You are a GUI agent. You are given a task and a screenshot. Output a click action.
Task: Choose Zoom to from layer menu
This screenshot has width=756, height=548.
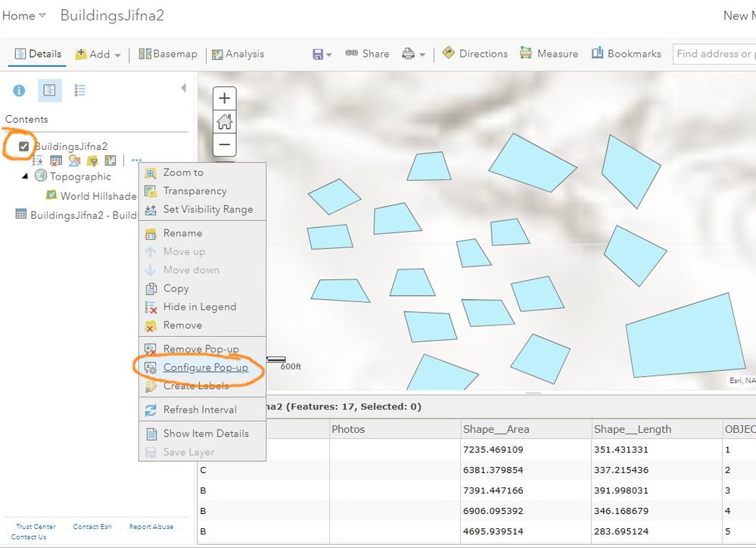tap(202, 173)
